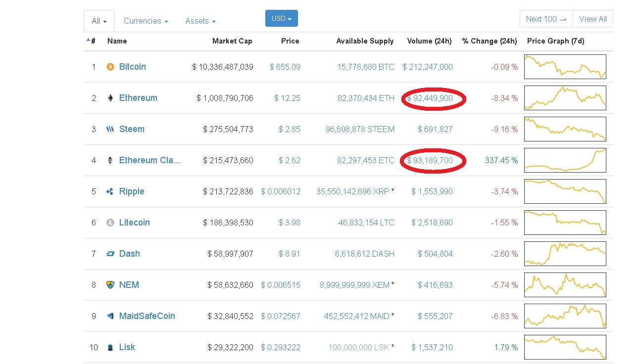Sort by Available Supply header
638x364 pixels.
coord(365,41)
